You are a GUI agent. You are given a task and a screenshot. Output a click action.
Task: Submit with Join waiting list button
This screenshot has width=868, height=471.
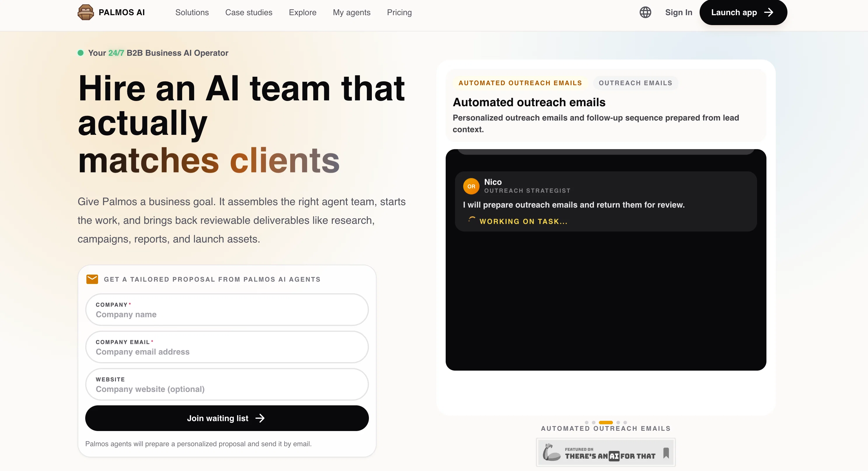pyautogui.click(x=227, y=418)
